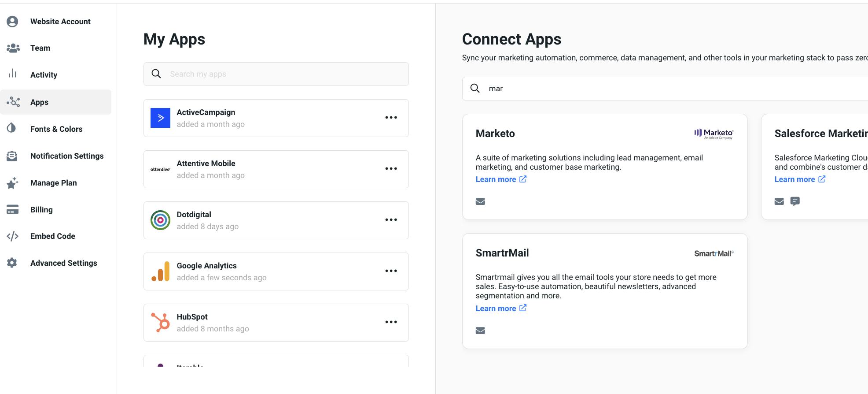Select the Salesforce Marketing card title

coord(821,134)
